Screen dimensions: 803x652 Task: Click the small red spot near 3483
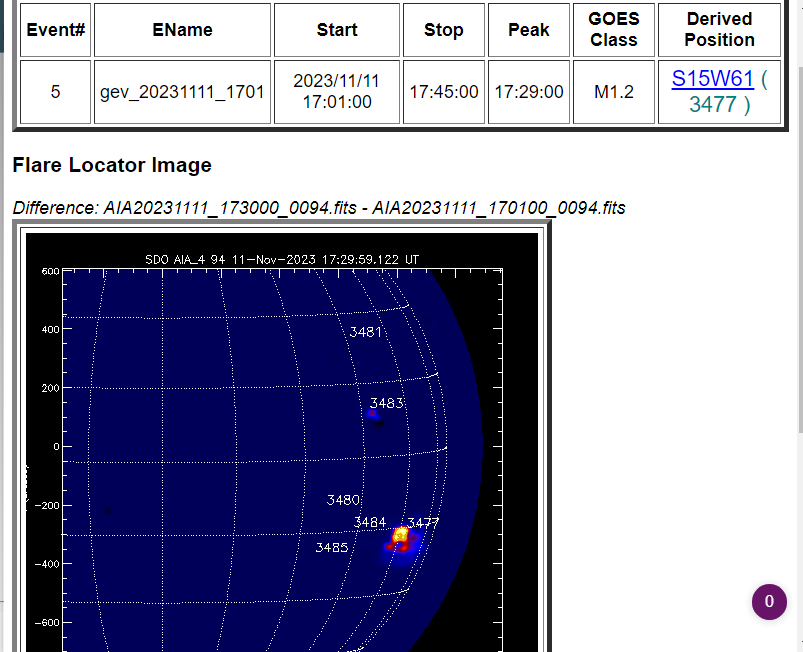(x=372, y=413)
